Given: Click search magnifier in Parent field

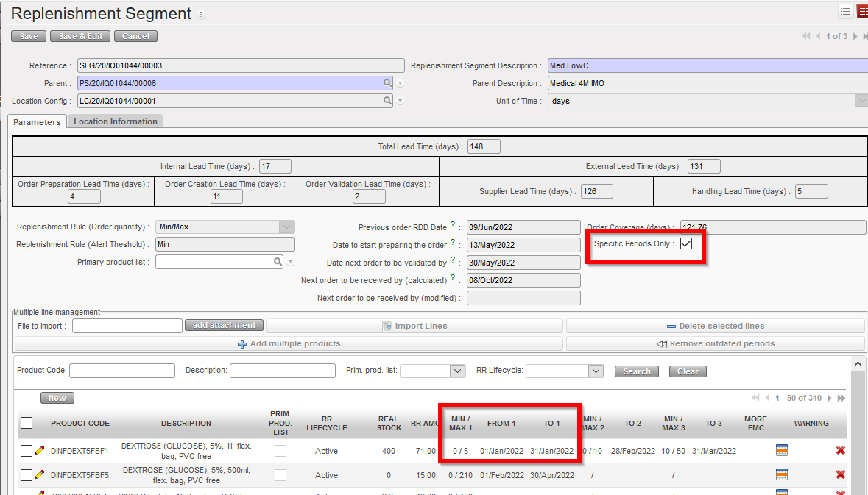Looking at the screenshot, I should 387,83.
